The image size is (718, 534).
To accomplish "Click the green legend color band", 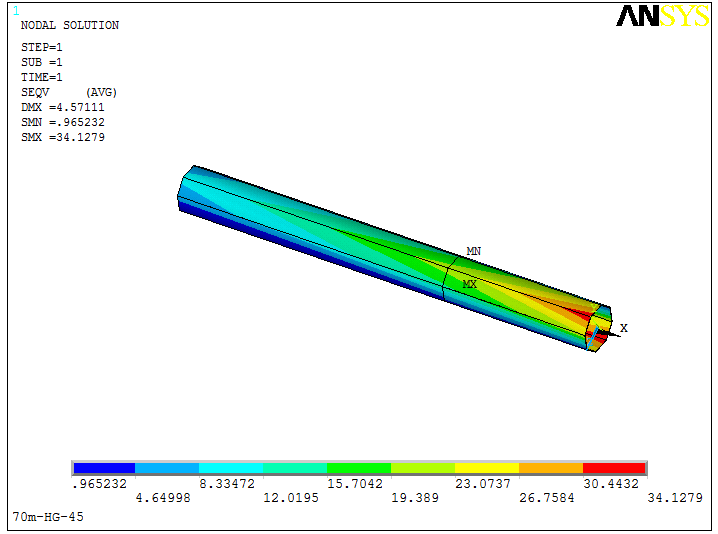I will coord(359,468).
